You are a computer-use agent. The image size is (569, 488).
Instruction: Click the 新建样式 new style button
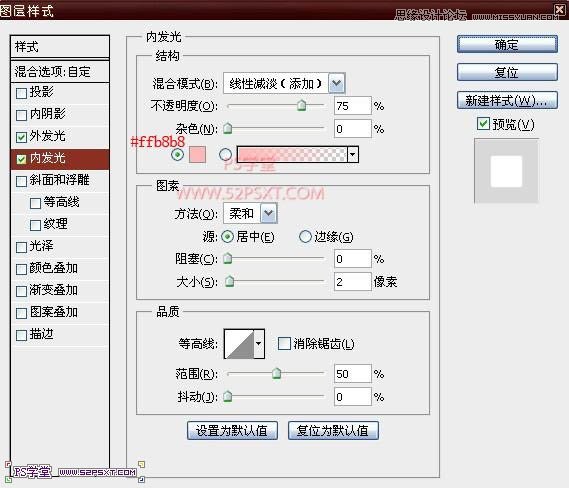coord(507,100)
